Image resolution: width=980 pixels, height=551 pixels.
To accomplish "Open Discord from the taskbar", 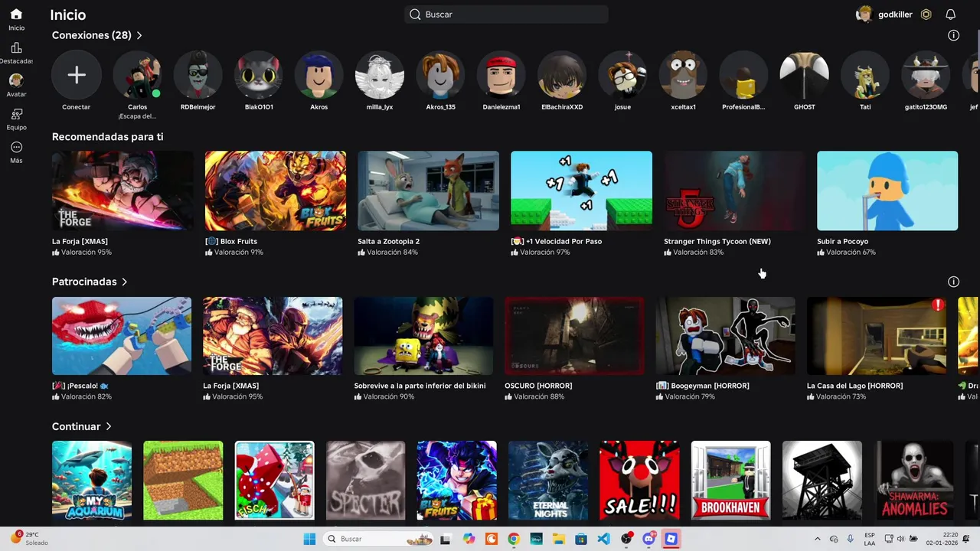I will (648, 539).
